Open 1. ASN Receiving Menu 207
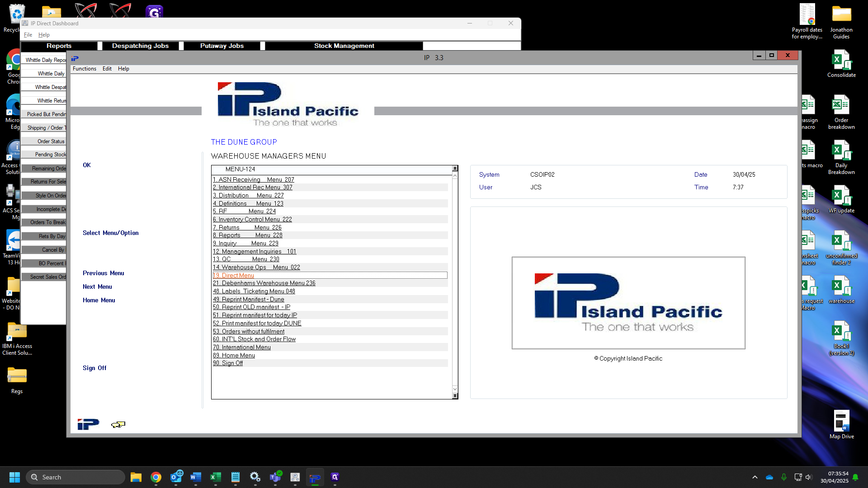868x488 pixels. [254, 179]
